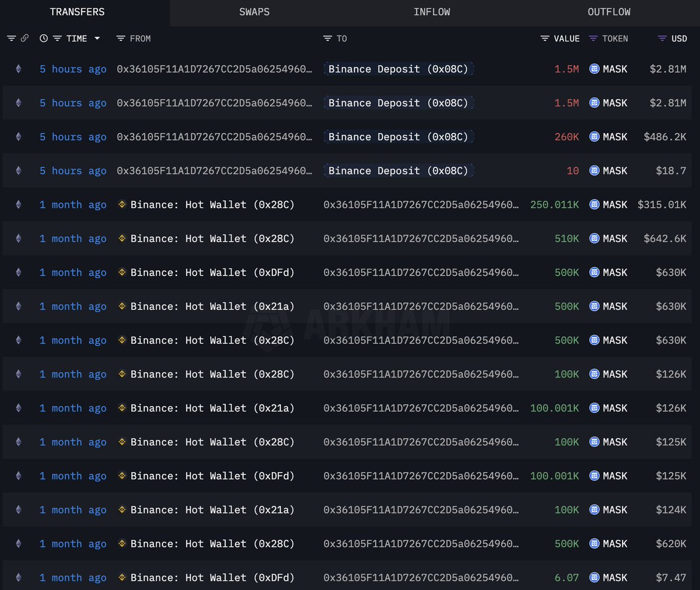
Task: Open Binance Deposit (0x08C) on 10 MASK row
Action: [398, 170]
